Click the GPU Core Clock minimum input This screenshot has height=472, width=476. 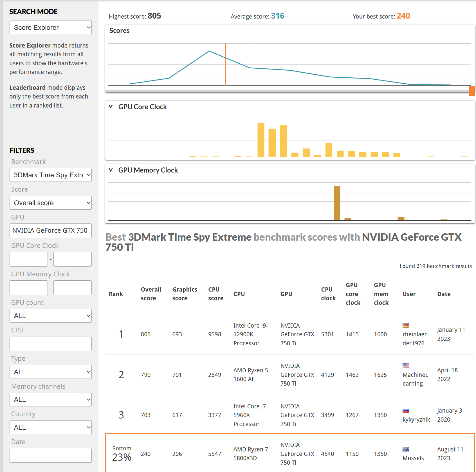click(x=29, y=259)
